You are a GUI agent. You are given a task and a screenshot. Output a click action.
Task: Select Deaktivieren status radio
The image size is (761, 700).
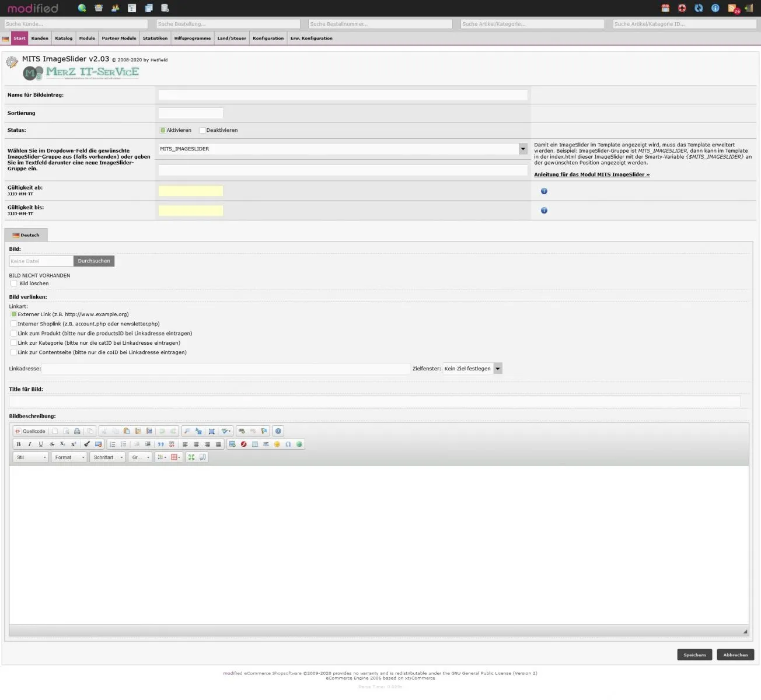pos(203,130)
